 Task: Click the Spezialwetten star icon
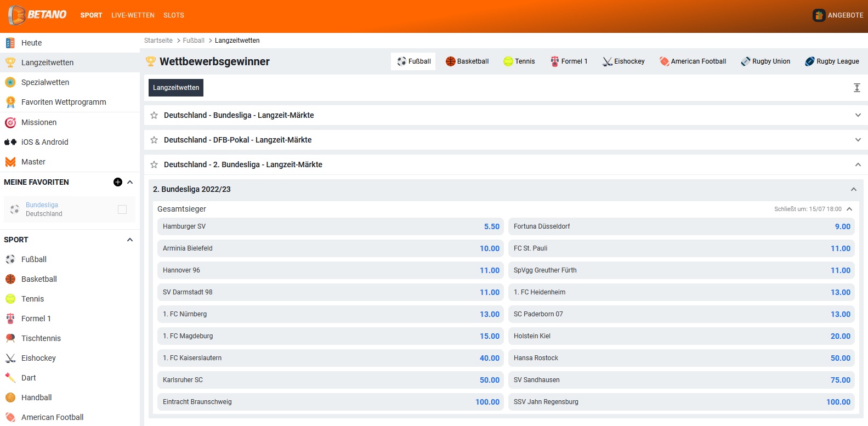tap(10, 82)
